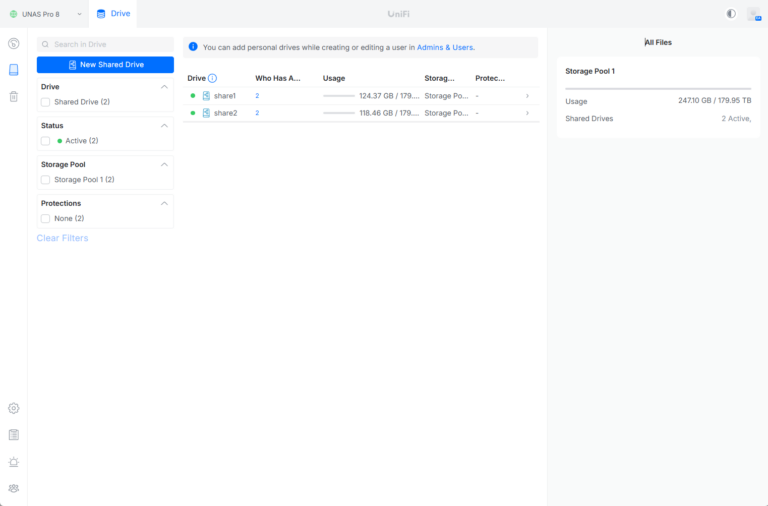Open the alarm notifications icon
Image resolution: width=768 pixels, height=506 pixels.
tap(14, 462)
